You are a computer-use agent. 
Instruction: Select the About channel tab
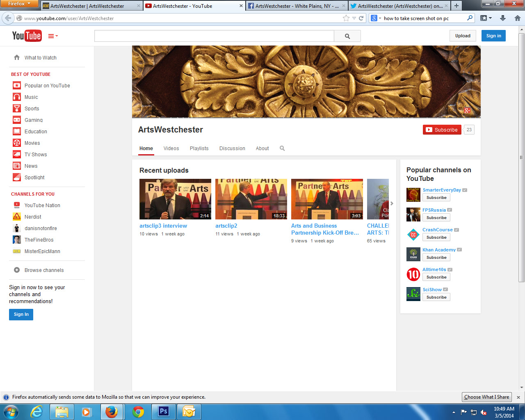(x=262, y=148)
